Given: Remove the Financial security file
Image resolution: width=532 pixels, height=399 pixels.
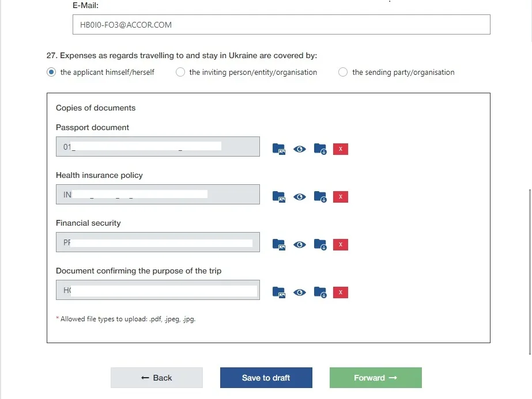Looking at the screenshot, I should [x=340, y=245].
